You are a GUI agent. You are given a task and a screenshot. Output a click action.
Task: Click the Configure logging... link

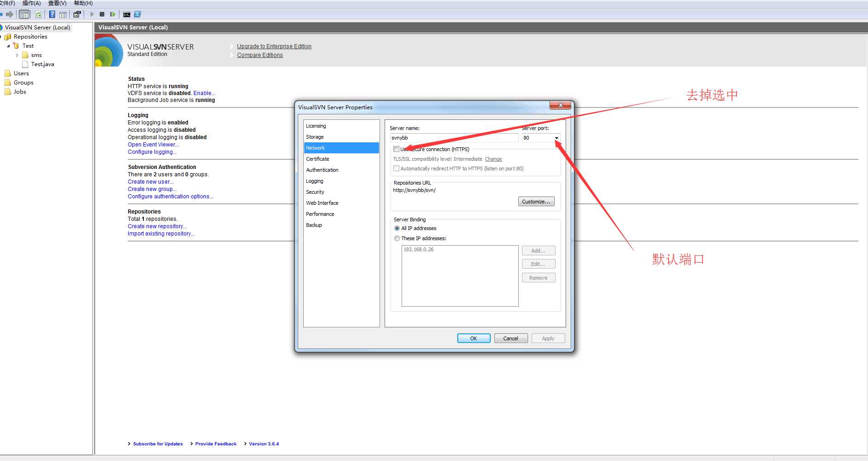pos(152,152)
